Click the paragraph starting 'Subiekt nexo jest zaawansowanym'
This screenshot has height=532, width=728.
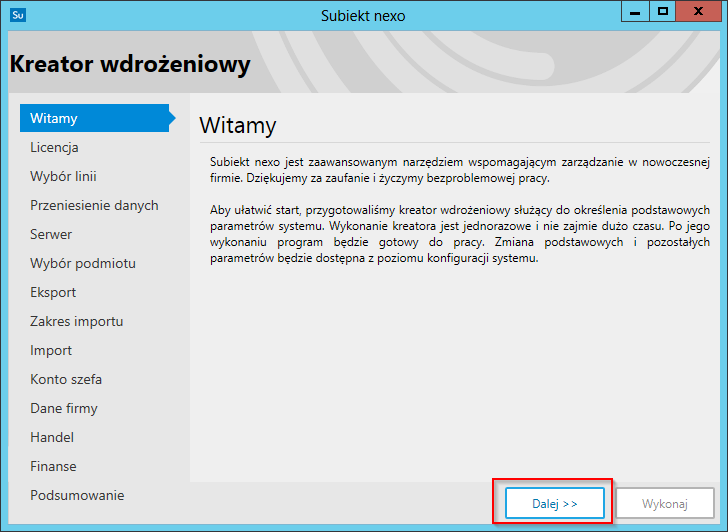[x=460, y=170]
